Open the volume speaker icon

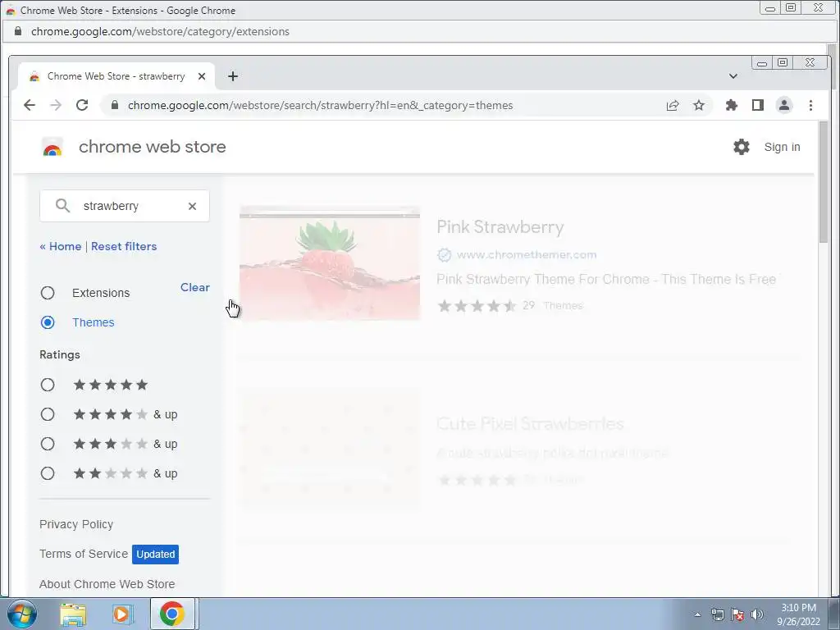pos(757,614)
